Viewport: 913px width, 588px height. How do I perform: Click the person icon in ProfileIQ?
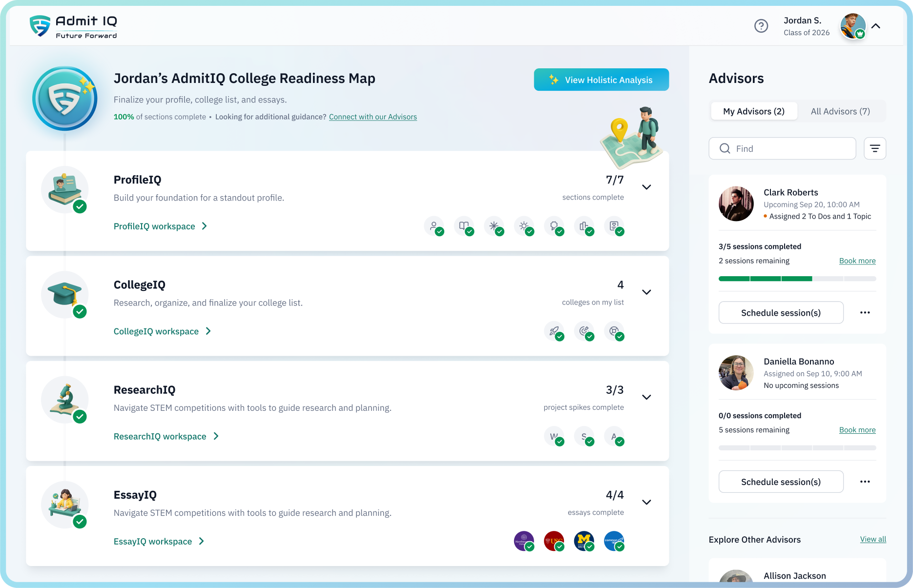click(x=434, y=226)
